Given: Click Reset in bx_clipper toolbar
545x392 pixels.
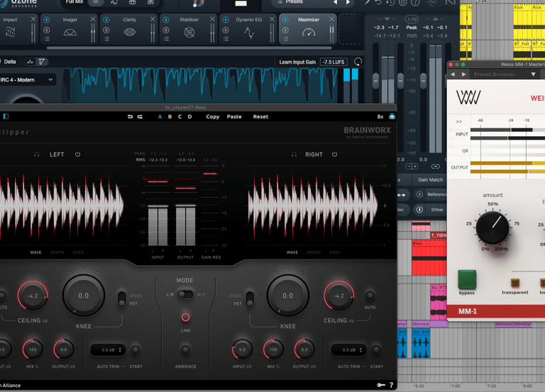Looking at the screenshot, I should point(260,117).
